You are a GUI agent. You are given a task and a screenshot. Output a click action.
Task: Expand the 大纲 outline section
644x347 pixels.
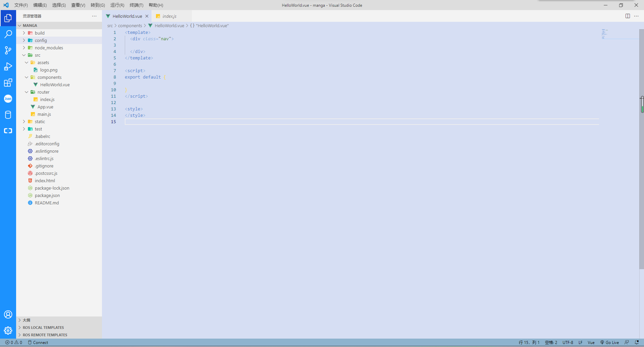click(x=59, y=320)
